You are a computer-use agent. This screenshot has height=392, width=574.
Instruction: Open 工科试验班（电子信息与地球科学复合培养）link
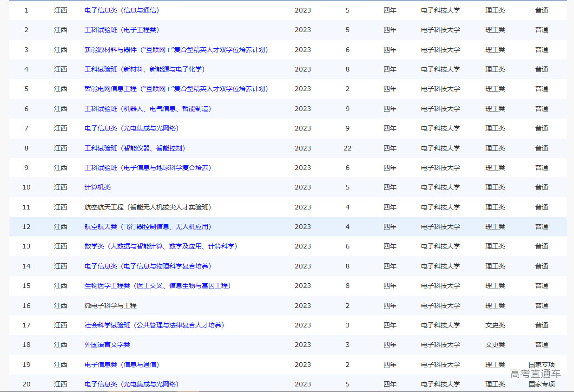coord(147,168)
